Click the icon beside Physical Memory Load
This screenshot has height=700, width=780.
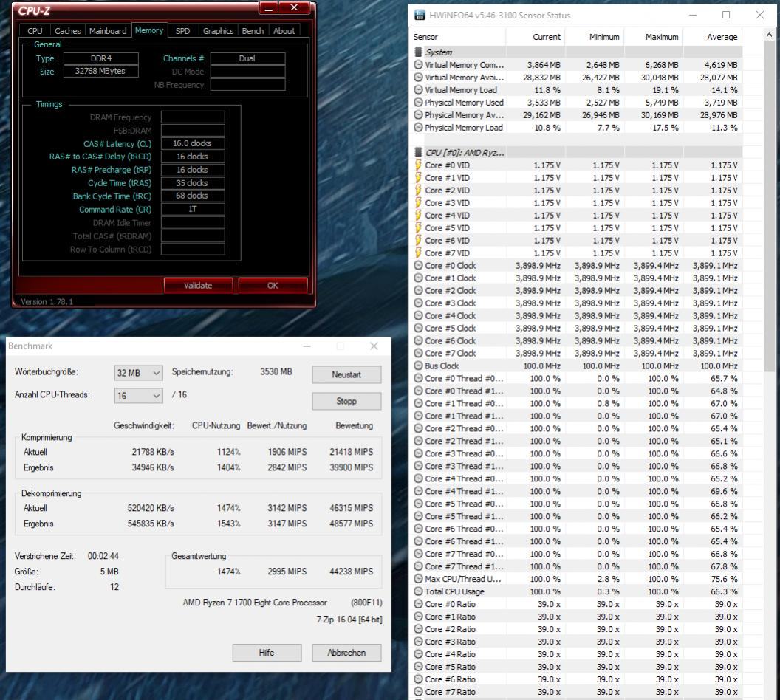click(418, 127)
